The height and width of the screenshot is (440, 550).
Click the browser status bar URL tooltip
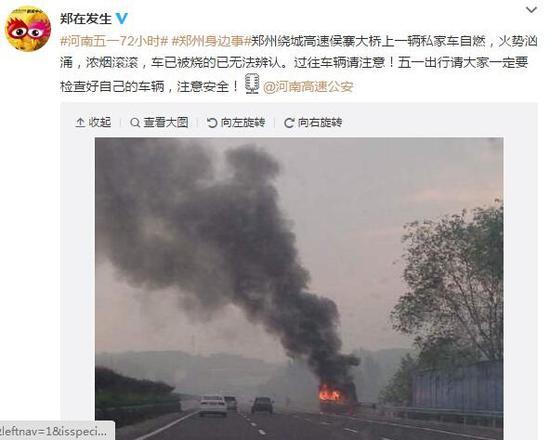(57, 431)
